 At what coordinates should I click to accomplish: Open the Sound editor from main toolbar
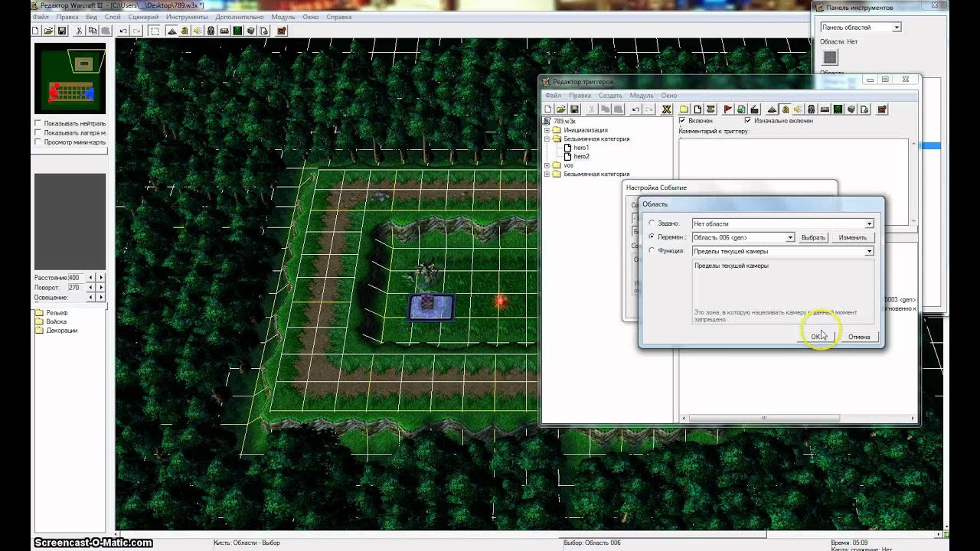198,31
